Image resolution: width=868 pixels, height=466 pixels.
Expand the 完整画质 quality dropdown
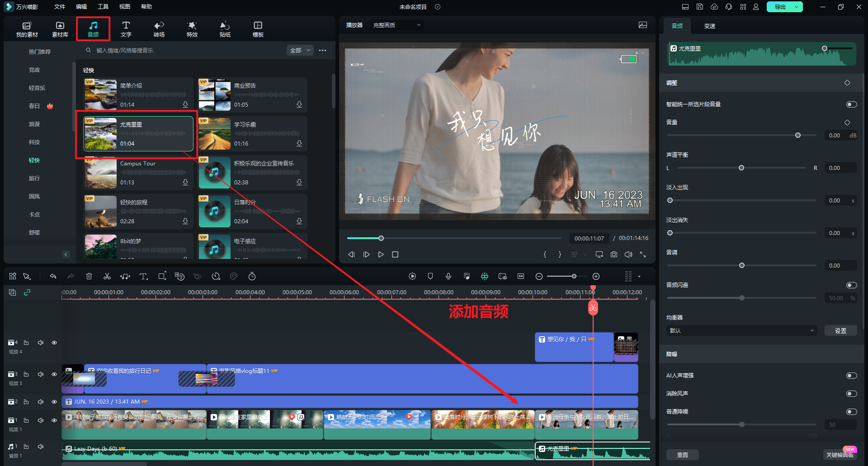[396, 25]
